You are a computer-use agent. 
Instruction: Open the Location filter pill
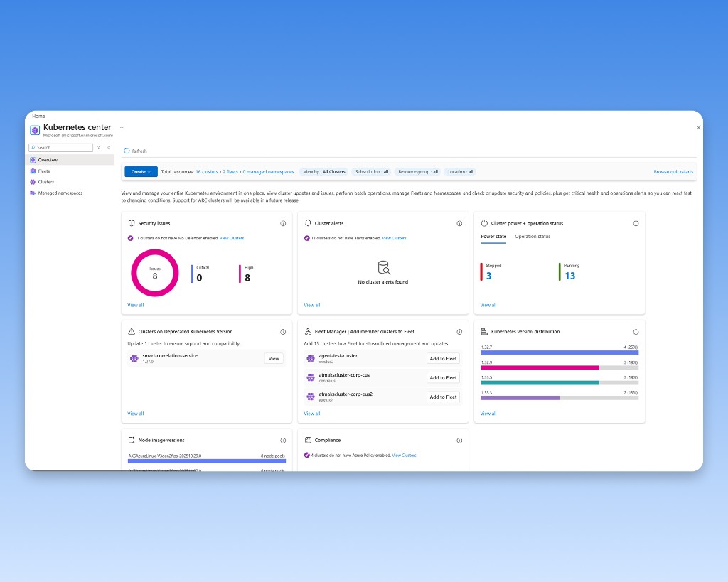coord(461,172)
